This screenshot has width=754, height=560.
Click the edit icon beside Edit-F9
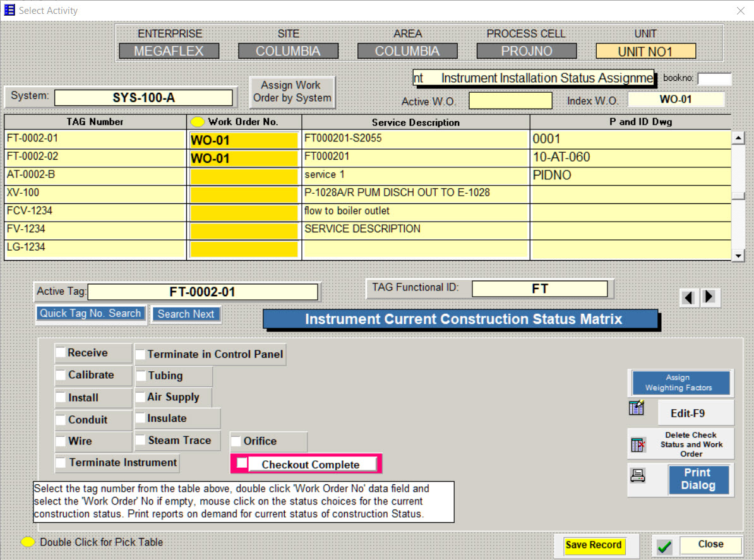click(x=638, y=408)
